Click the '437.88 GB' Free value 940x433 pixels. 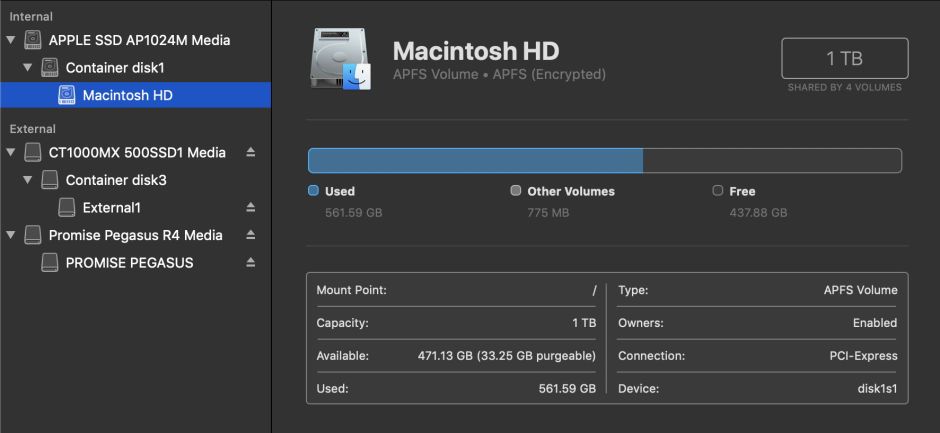(758, 213)
